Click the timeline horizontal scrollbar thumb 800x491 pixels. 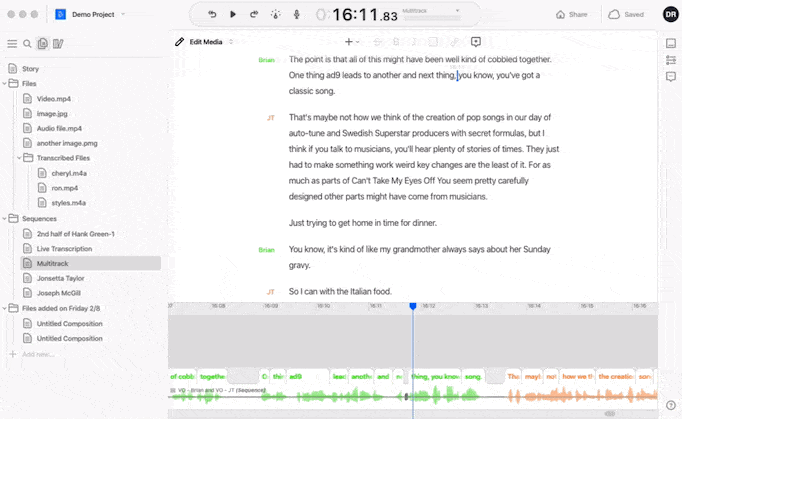click(x=610, y=414)
